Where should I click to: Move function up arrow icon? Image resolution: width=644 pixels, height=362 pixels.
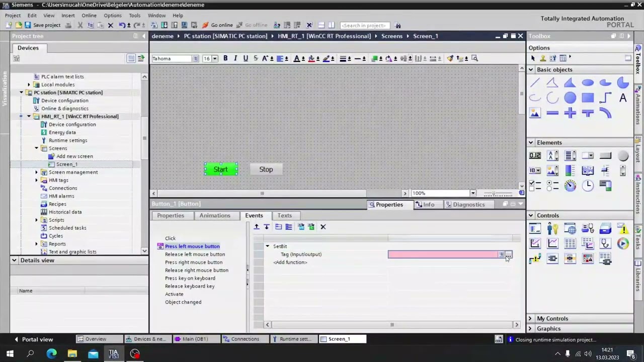coord(257,227)
